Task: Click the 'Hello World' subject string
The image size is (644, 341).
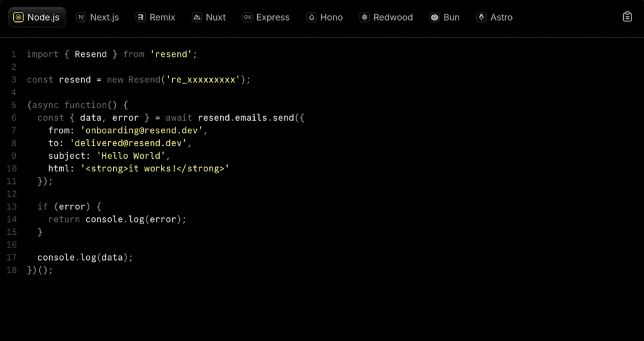Action: (131, 156)
